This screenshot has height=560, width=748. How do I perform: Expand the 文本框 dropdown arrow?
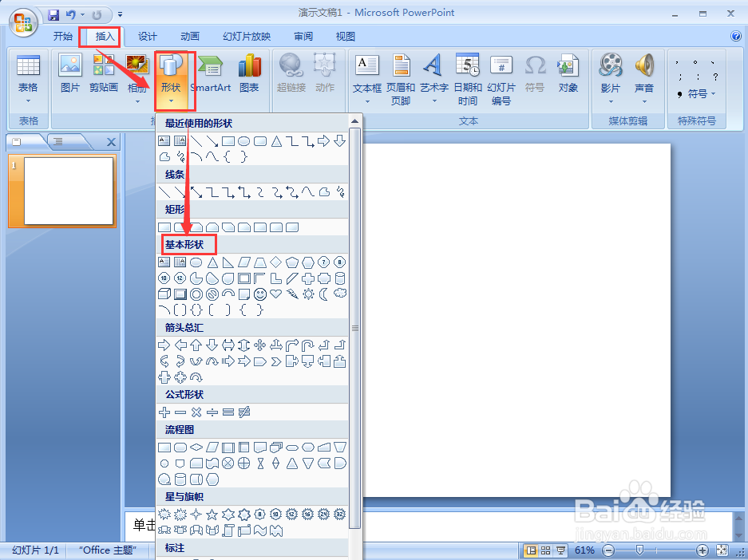(367, 101)
